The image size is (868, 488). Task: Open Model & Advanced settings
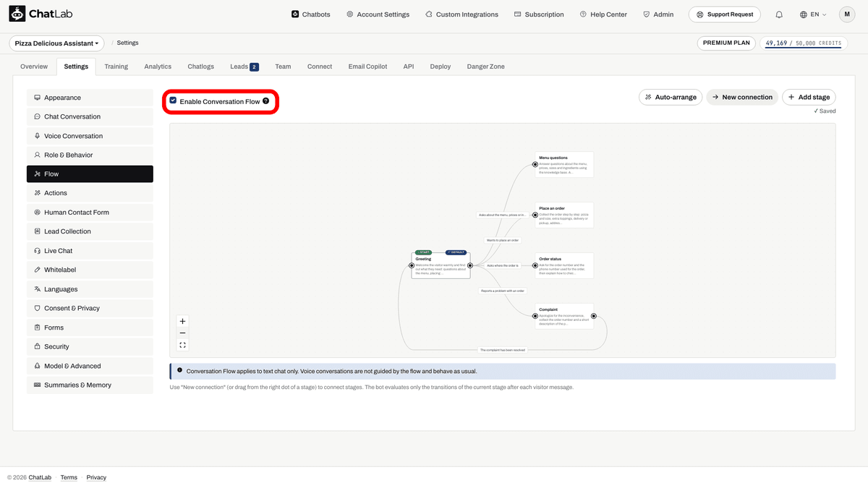pyautogui.click(x=90, y=366)
